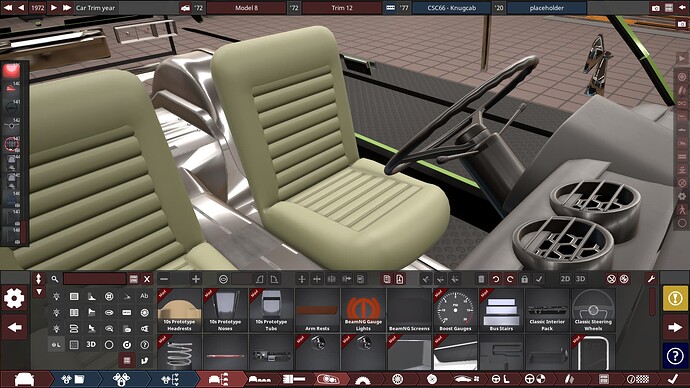This screenshot has width=690, height=388.
Task: Switch to 2D fixture mode
Action: (565, 278)
